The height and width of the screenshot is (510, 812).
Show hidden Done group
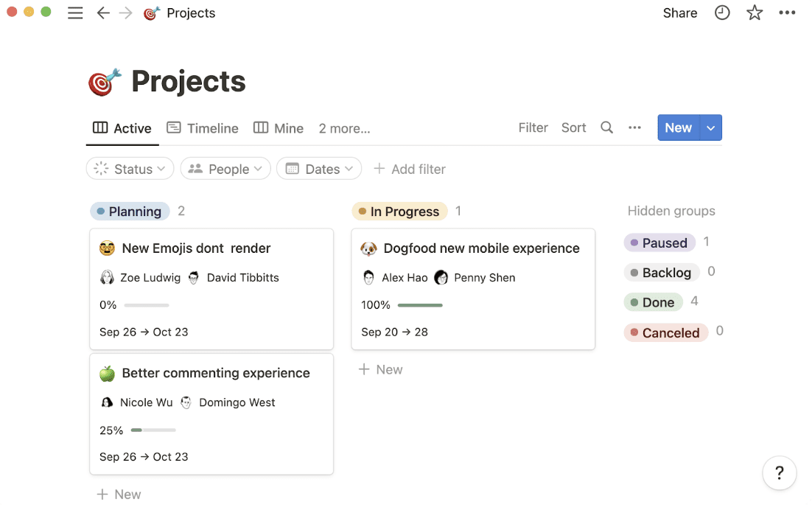[x=654, y=301]
